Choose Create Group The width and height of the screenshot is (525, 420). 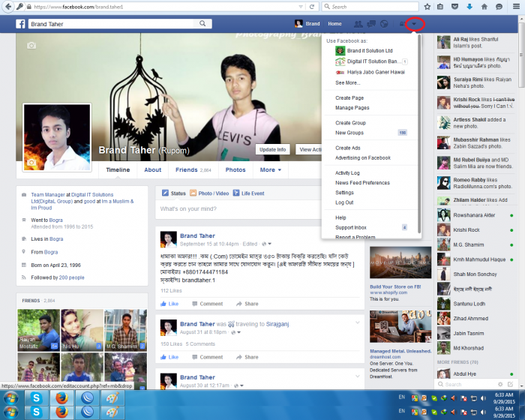coord(350,123)
